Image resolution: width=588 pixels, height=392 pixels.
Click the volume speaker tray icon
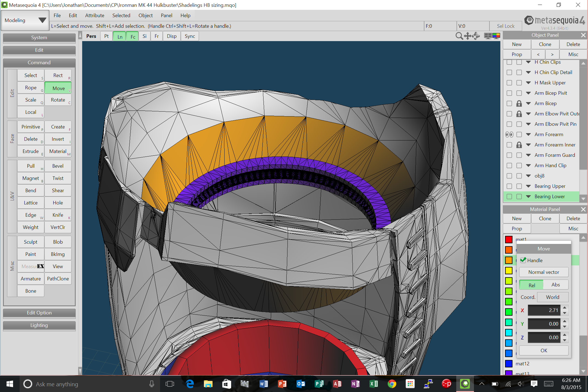[520, 384]
